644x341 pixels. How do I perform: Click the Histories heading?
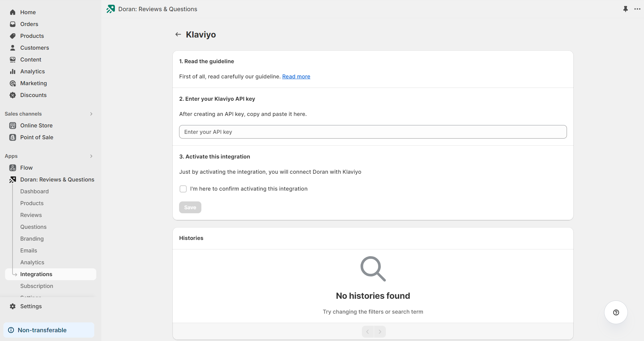tap(191, 238)
